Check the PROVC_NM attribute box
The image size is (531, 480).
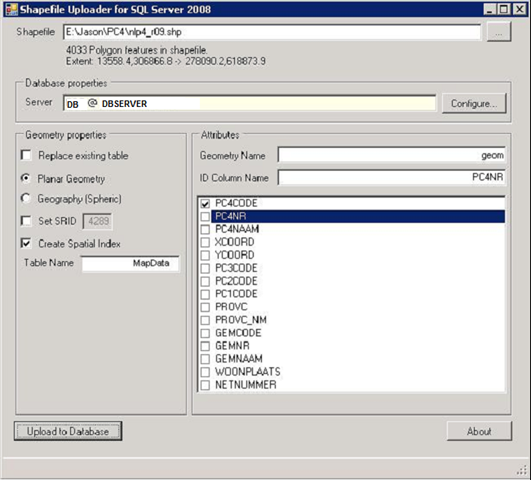(x=205, y=320)
